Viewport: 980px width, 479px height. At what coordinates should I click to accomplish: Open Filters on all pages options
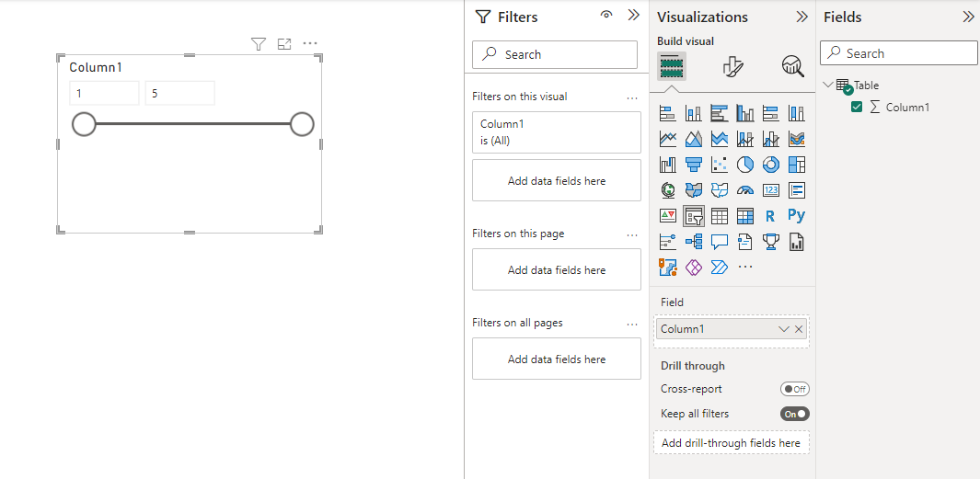632,325
